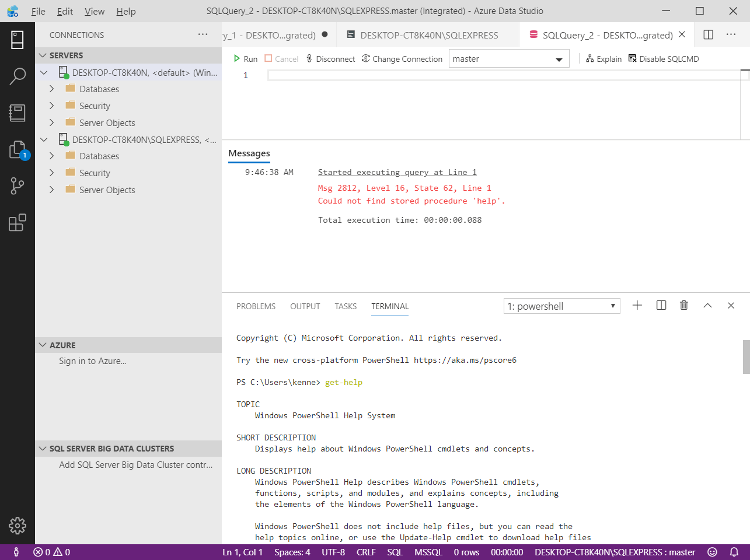Click Started executing query at Line 1
750x560 pixels.
397,172
